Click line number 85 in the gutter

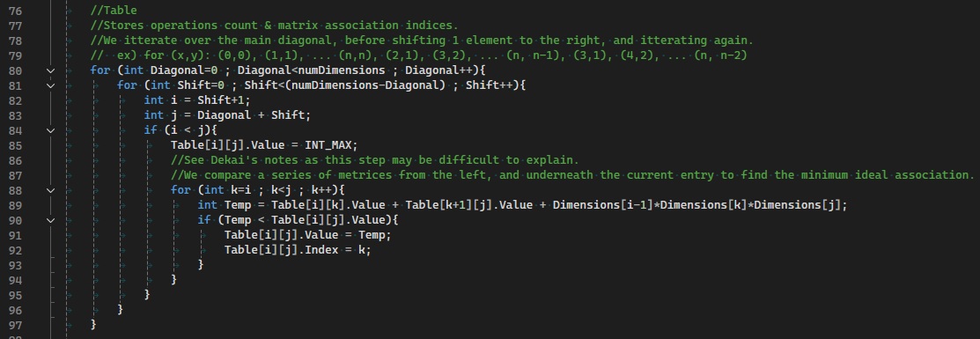click(16, 146)
